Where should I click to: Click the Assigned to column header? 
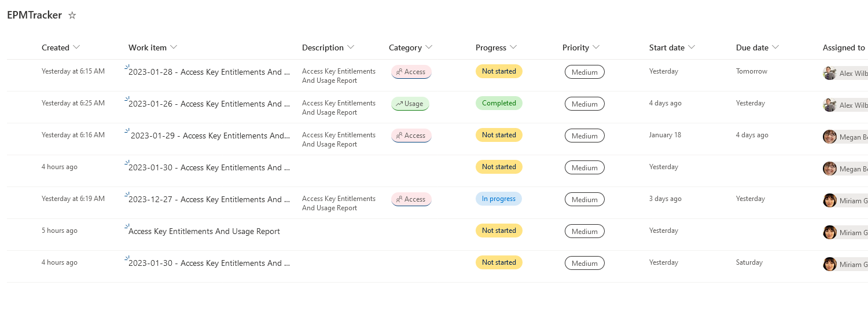pos(844,47)
